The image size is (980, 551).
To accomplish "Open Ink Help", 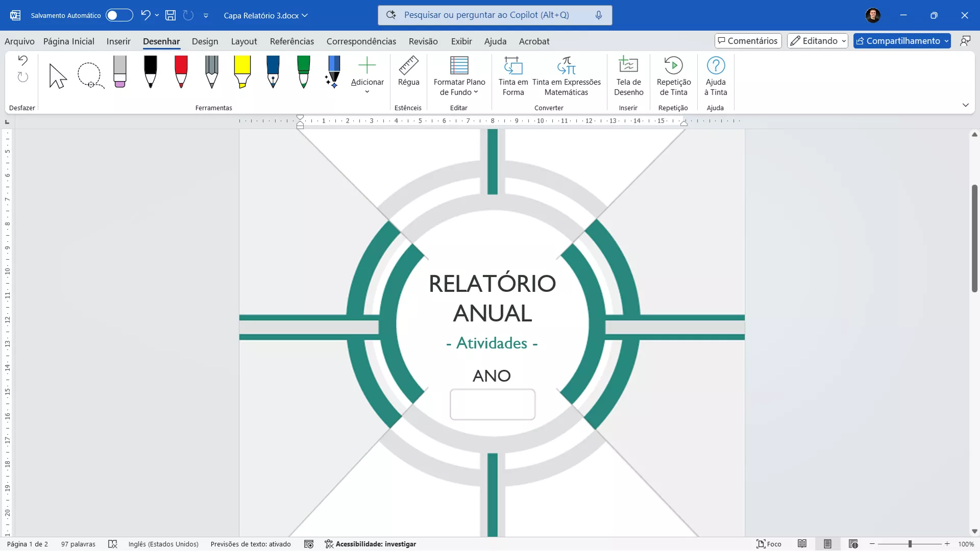I will (715, 76).
